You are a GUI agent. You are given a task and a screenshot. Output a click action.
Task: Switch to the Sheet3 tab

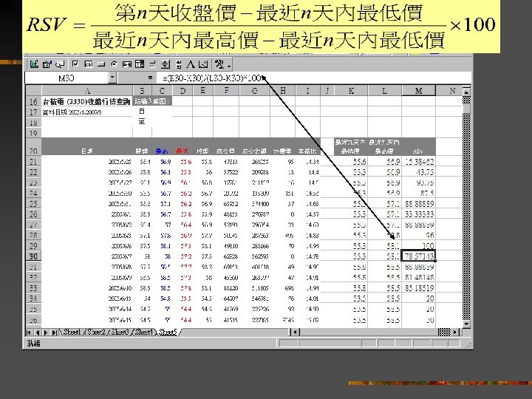pyautogui.click(x=120, y=332)
